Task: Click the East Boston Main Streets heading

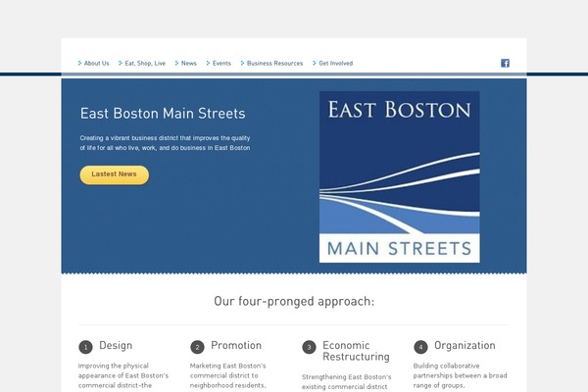Action: point(163,114)
